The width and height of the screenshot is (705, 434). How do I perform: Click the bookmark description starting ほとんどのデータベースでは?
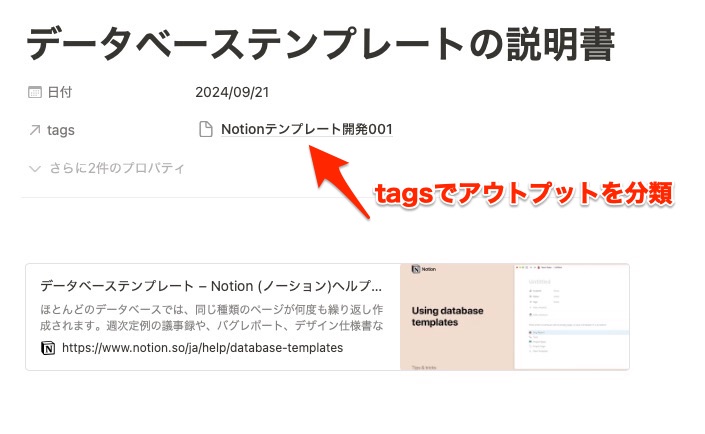pyautogui.click(x=211, y=318)
